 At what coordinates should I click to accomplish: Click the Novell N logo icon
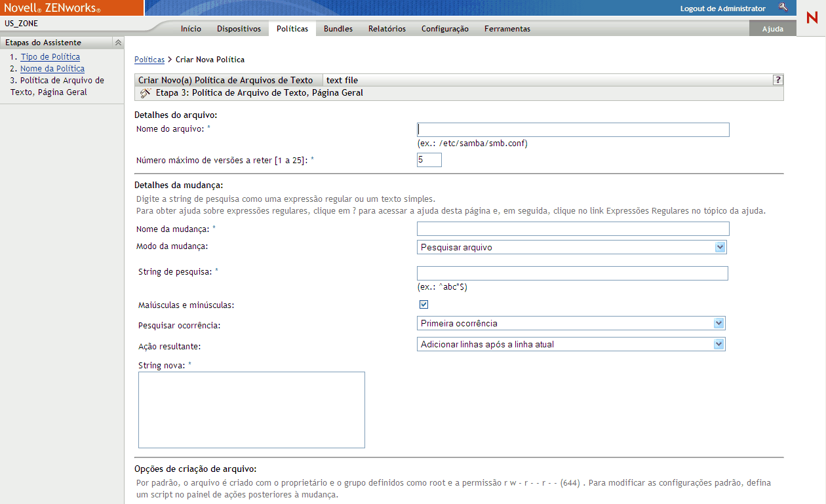[812, 17]
